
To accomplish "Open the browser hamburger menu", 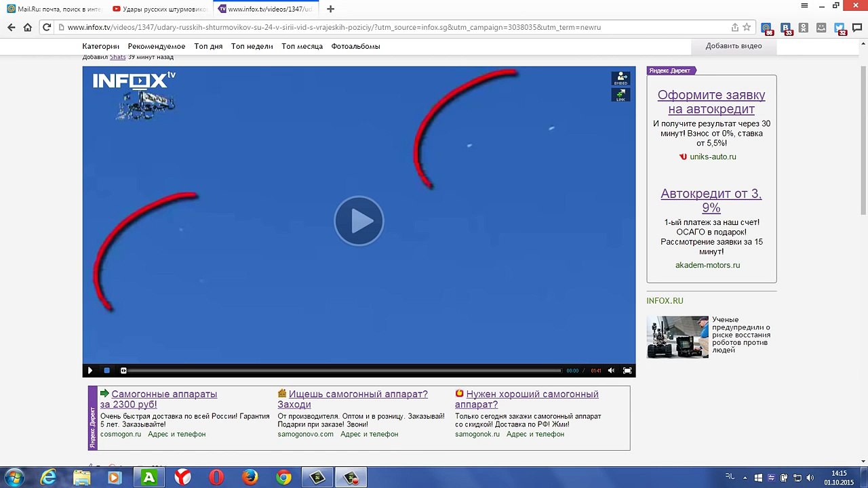I will pos(805,6).
